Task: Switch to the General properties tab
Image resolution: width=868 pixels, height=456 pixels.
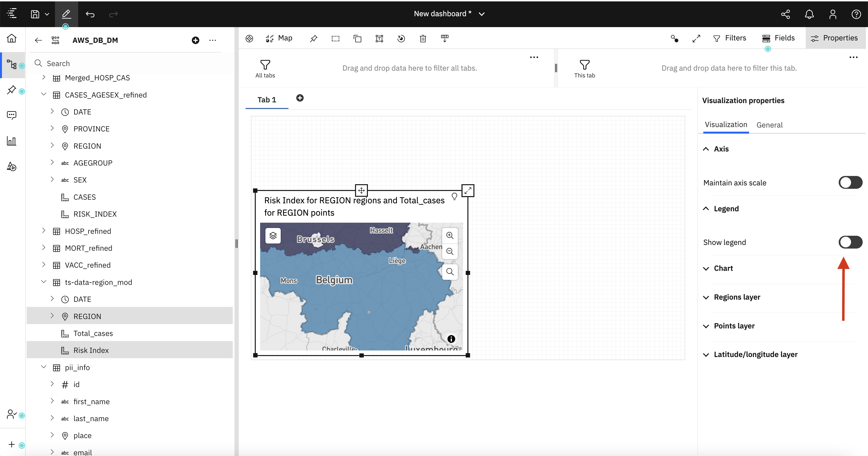Action: click(x=769, y=125)
